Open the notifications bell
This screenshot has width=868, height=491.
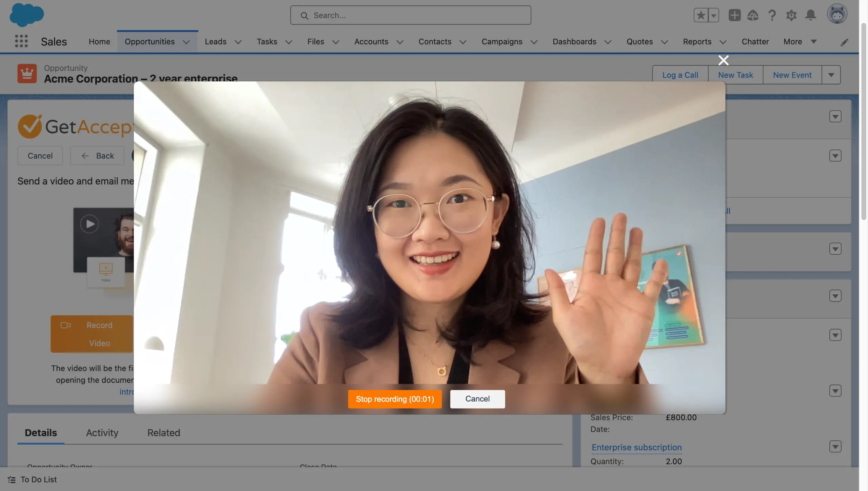tap(811, 15)
